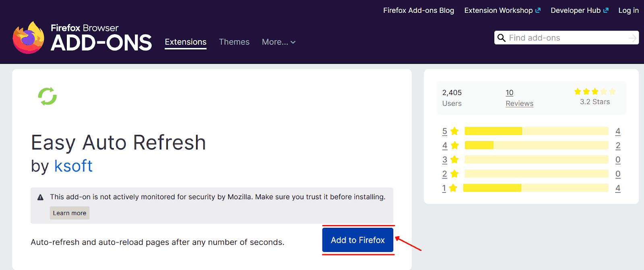Open Extension Workshop link
The image size is (644, 270).
click(502, 10)
